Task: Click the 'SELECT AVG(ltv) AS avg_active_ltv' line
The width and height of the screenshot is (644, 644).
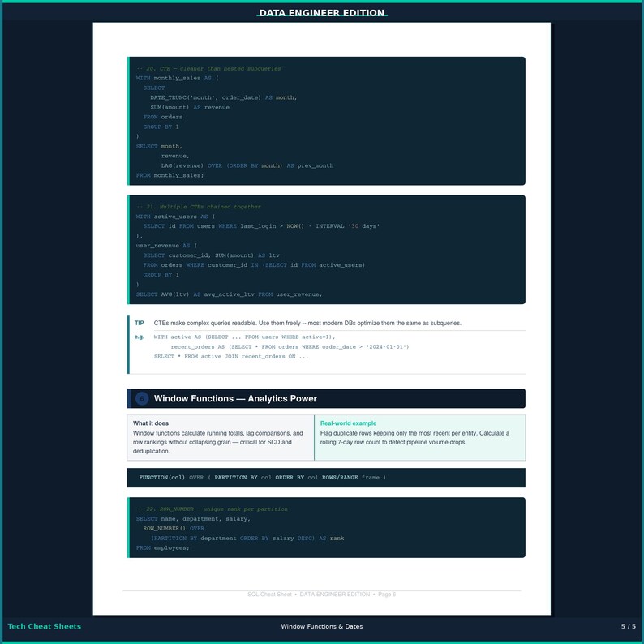Action: coord(230,294)
